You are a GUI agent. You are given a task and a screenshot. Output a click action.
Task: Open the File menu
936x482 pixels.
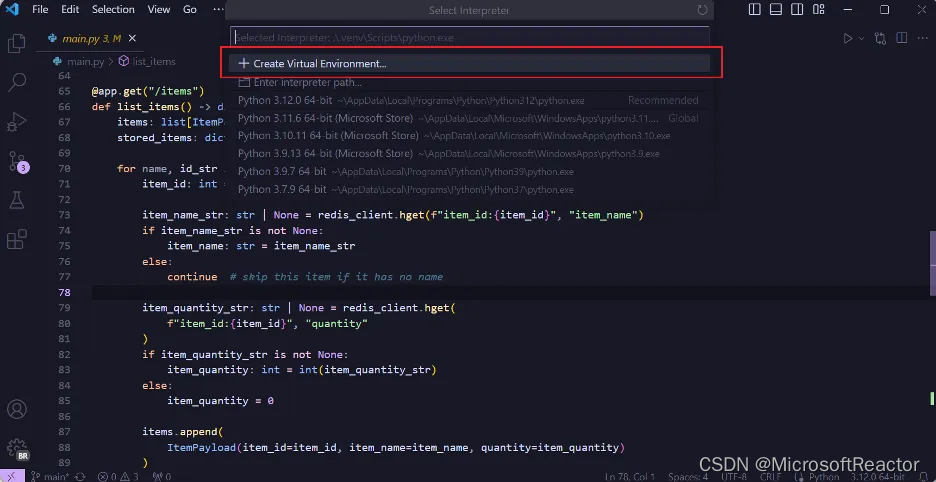click(41, 10)
